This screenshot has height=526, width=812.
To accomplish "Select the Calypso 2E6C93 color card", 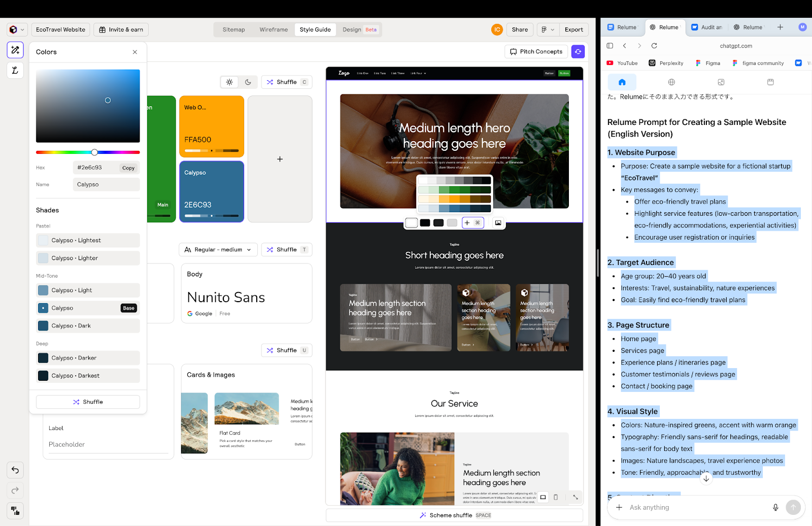I will (212, 191).
